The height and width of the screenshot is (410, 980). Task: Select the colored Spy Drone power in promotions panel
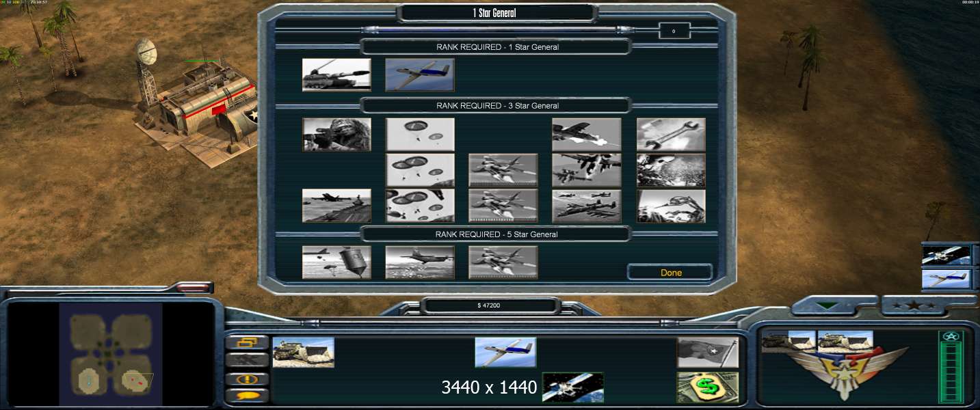point(420,74)
